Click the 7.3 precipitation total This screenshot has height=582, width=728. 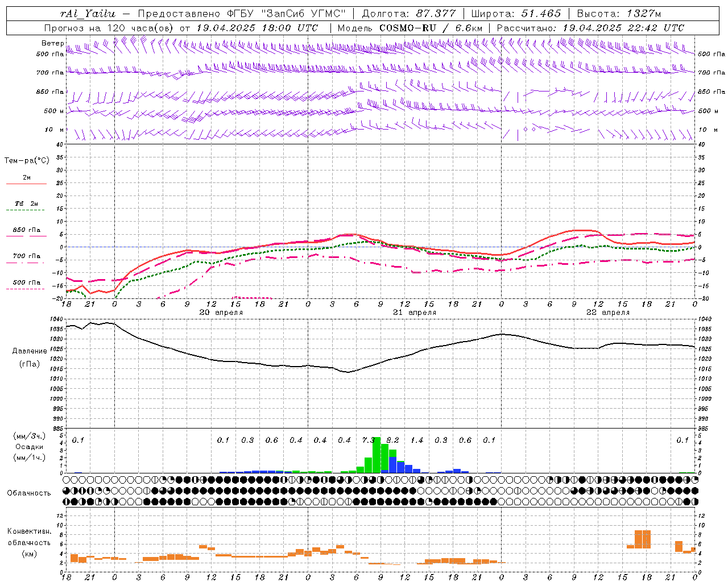click(369, 440)
